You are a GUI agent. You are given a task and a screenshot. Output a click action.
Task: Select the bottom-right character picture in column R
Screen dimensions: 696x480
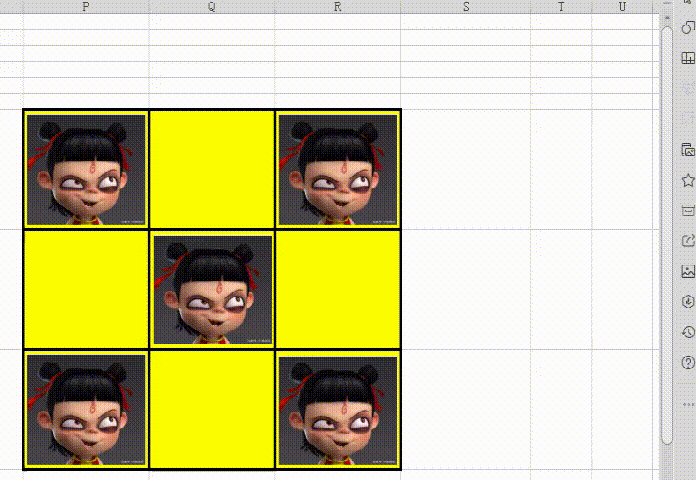(x=338, y=409)
